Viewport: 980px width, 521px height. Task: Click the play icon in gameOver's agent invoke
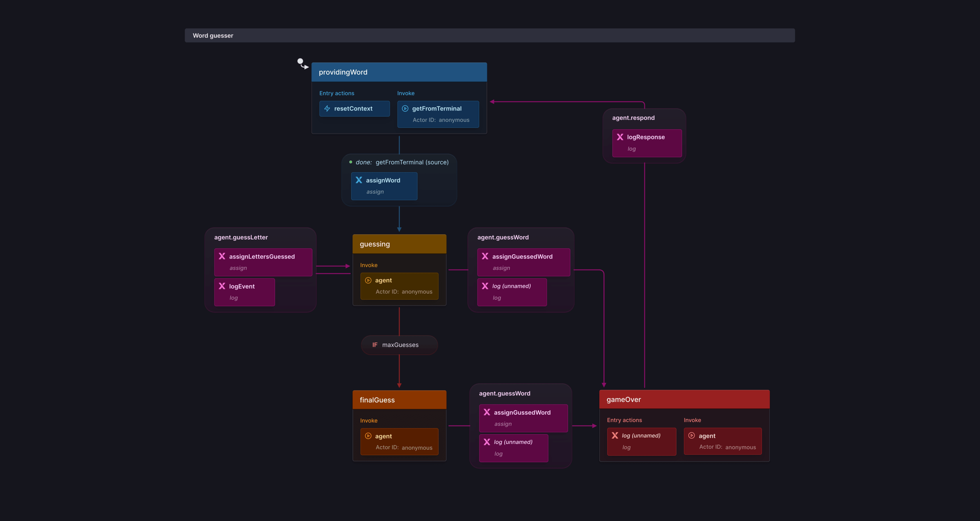[x=691, y=436]
